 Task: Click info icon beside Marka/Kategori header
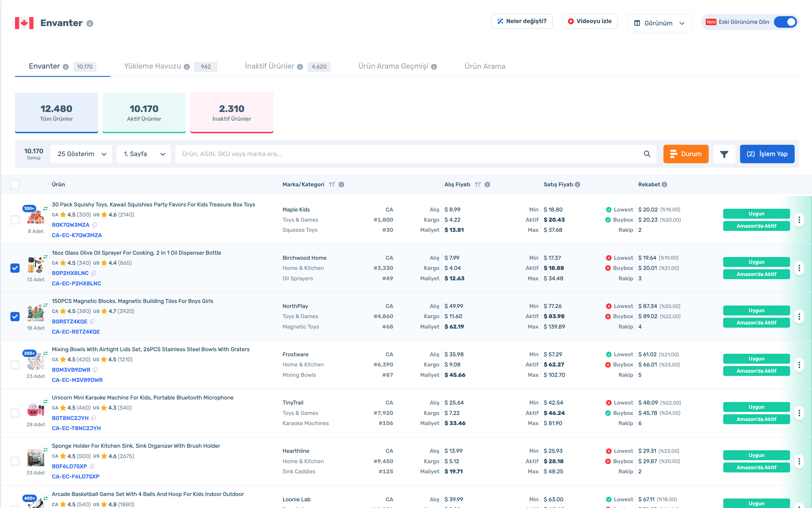[341, 184]
